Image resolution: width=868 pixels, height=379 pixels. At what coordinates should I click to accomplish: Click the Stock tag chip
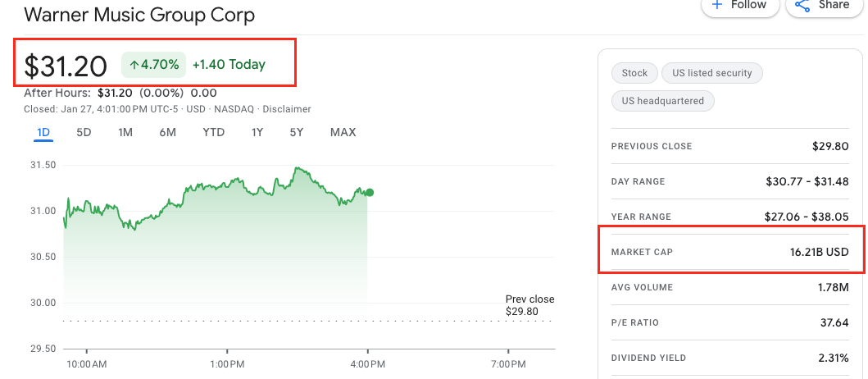(634, 73)
